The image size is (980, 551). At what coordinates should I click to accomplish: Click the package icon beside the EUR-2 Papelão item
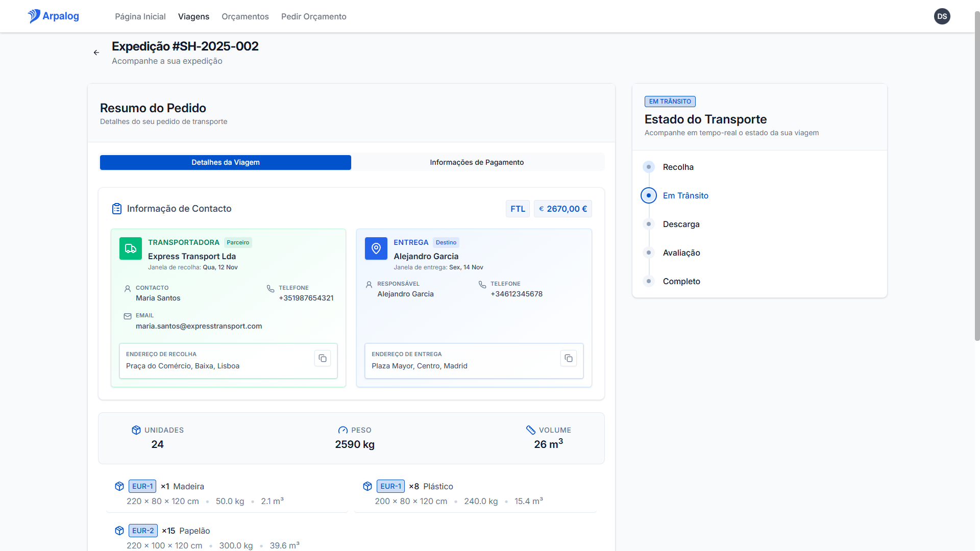tap(119, 531)
